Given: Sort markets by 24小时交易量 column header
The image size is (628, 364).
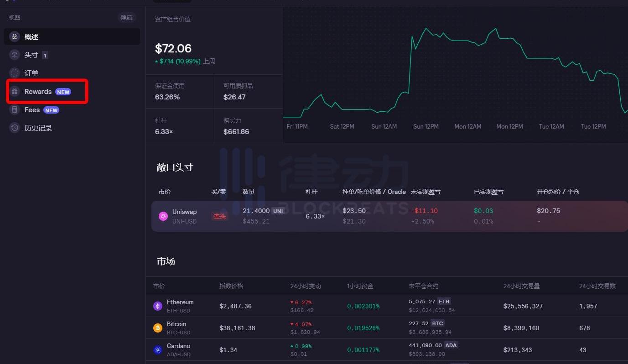Looking at the screenshot, I should [521, 286].
